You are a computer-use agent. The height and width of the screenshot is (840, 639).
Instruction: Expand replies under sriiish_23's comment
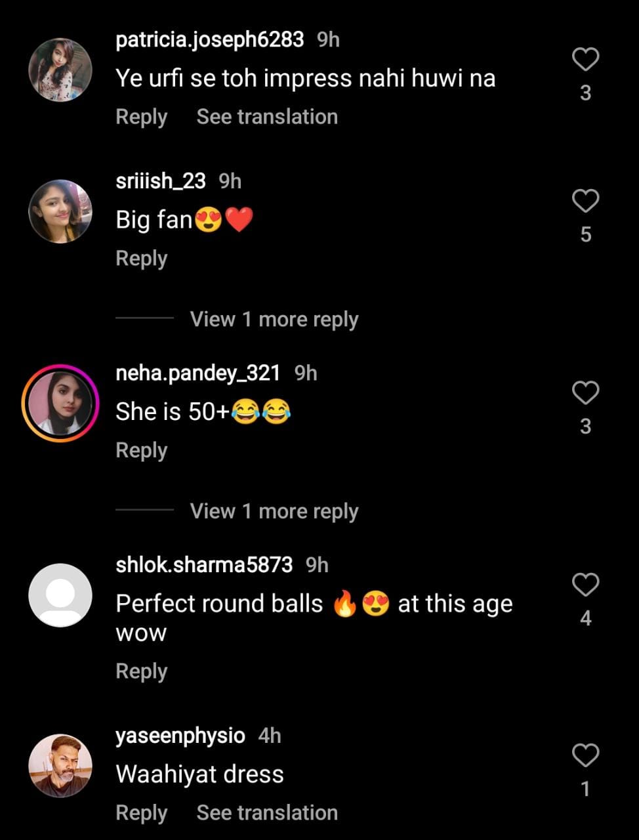[274, 320]
